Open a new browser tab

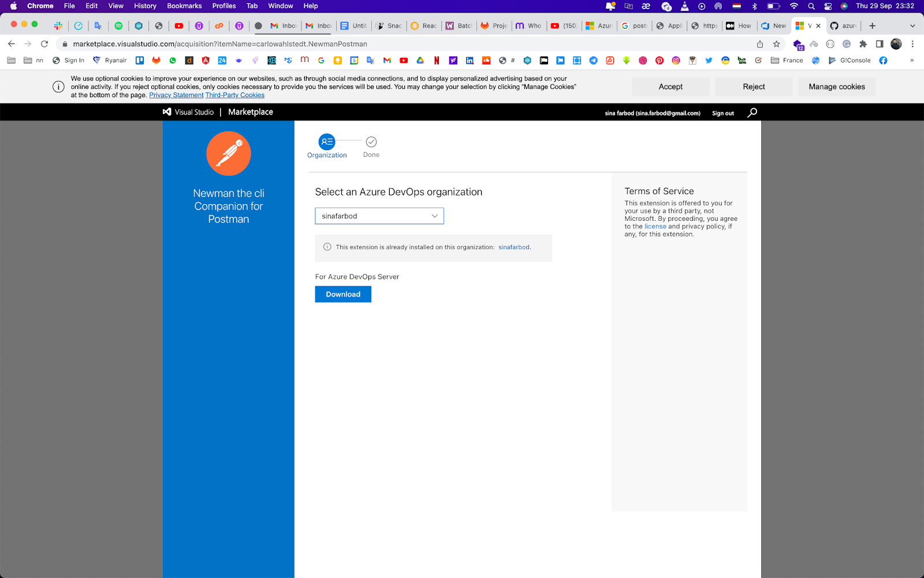872,25
